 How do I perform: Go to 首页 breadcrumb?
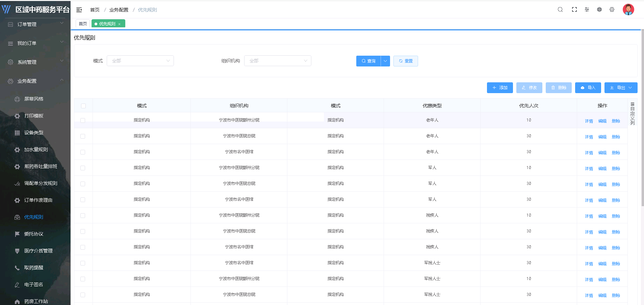pyautogui.click(x=95, y=10)
